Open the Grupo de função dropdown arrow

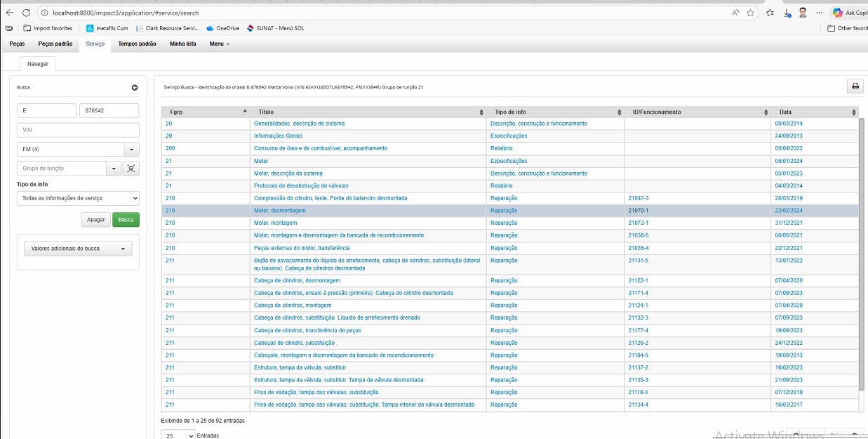(x=114, y=169)
